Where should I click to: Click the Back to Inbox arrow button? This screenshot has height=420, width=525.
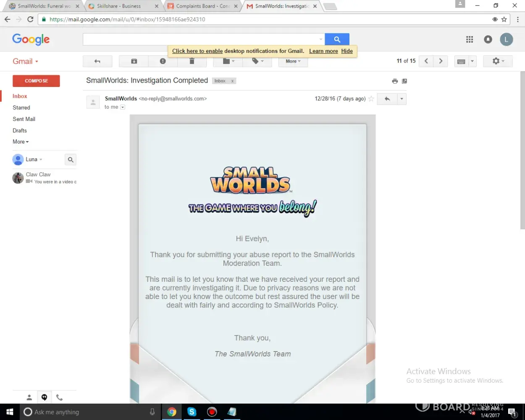97,61
